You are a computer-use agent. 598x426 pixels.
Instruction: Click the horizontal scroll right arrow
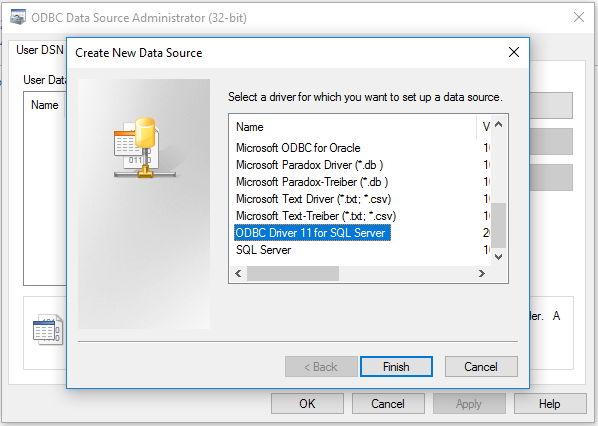coord(482,273)
